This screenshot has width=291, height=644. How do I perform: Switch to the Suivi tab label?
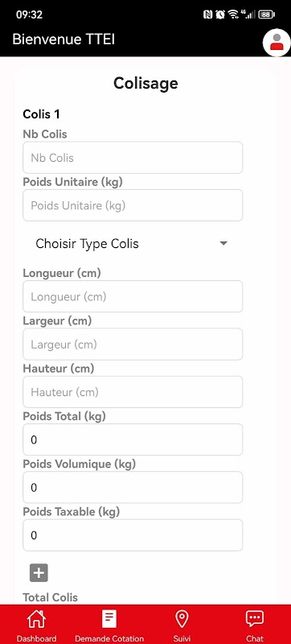click(x=182, y=638)
